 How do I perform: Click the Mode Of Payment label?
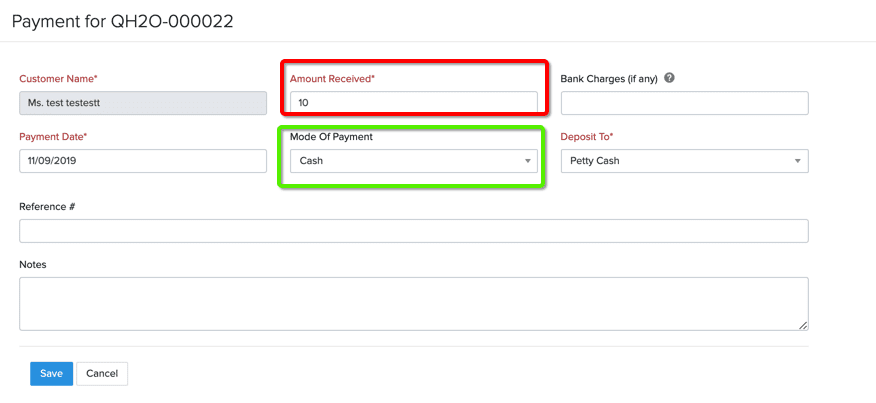(x=331, y=137)
